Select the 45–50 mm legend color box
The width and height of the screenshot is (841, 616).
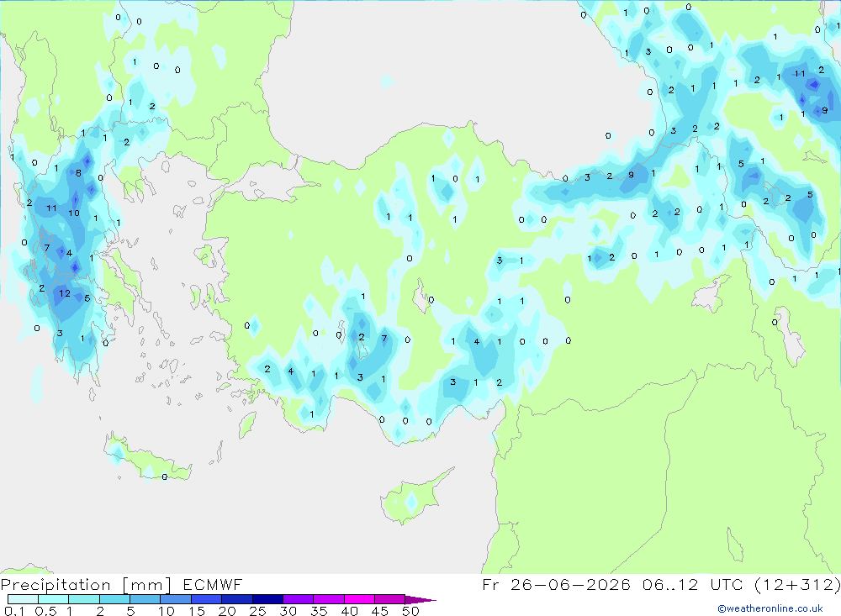point(390,599)
